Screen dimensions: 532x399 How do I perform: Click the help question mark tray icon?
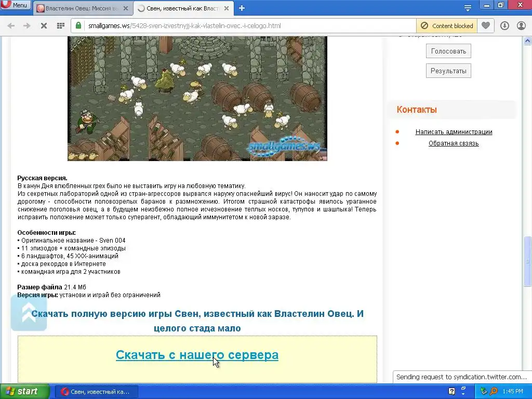(451, 391)
